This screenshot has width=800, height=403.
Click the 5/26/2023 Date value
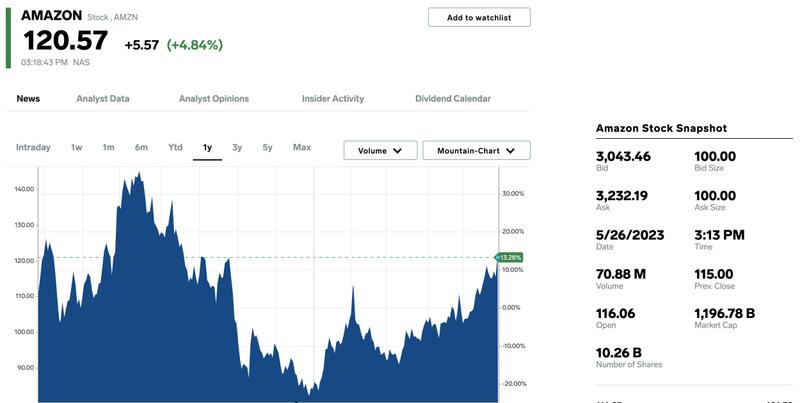pyautogui.click(x=630, y=235)
